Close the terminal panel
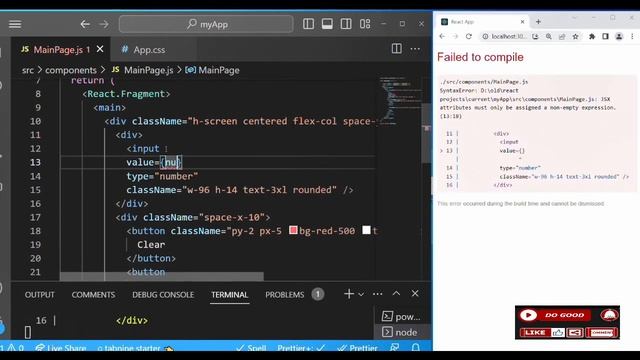640x360 pixels. coord(415,293)
